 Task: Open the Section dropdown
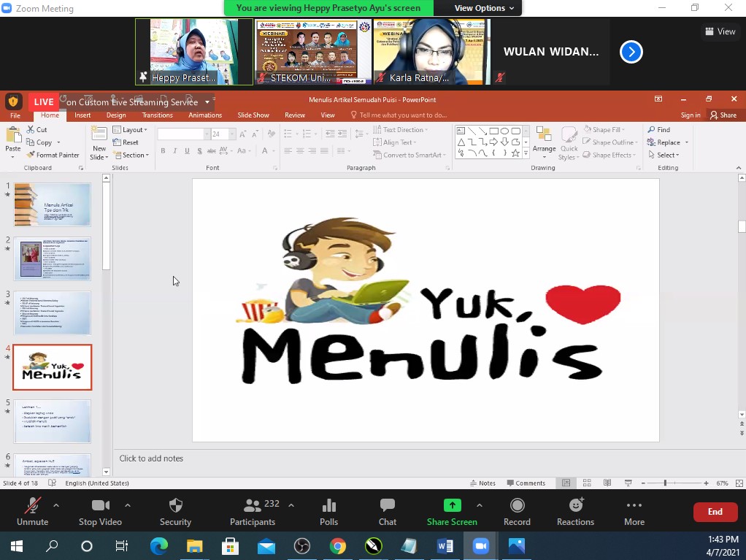tap(131, 155)
